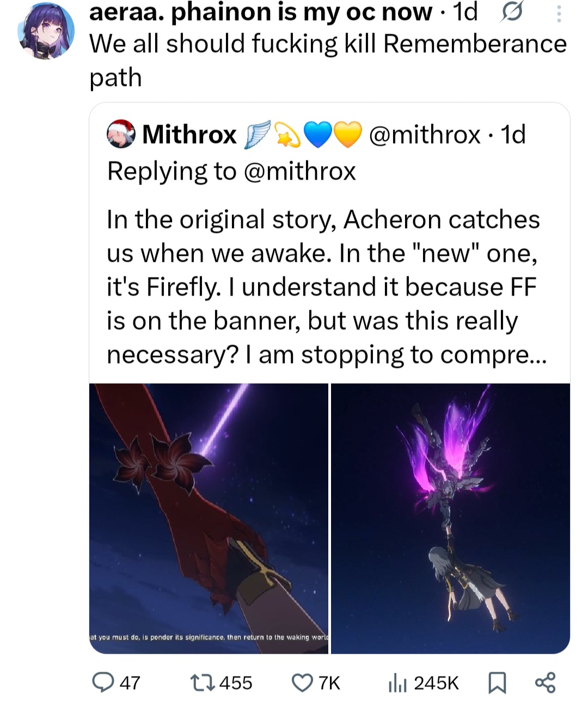588x701 pixels.
Task: Open aeraa's profile avatar
Action: tap(46, 30)
